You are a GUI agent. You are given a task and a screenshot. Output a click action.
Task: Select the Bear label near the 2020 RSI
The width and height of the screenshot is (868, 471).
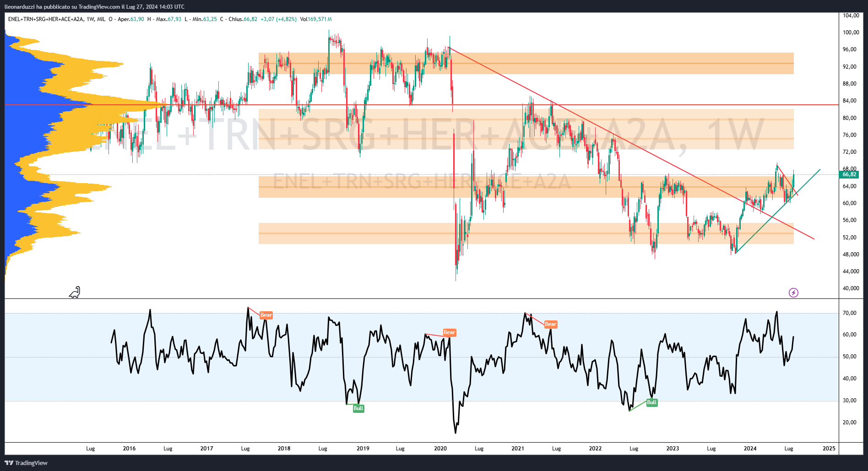pos(449,332)
